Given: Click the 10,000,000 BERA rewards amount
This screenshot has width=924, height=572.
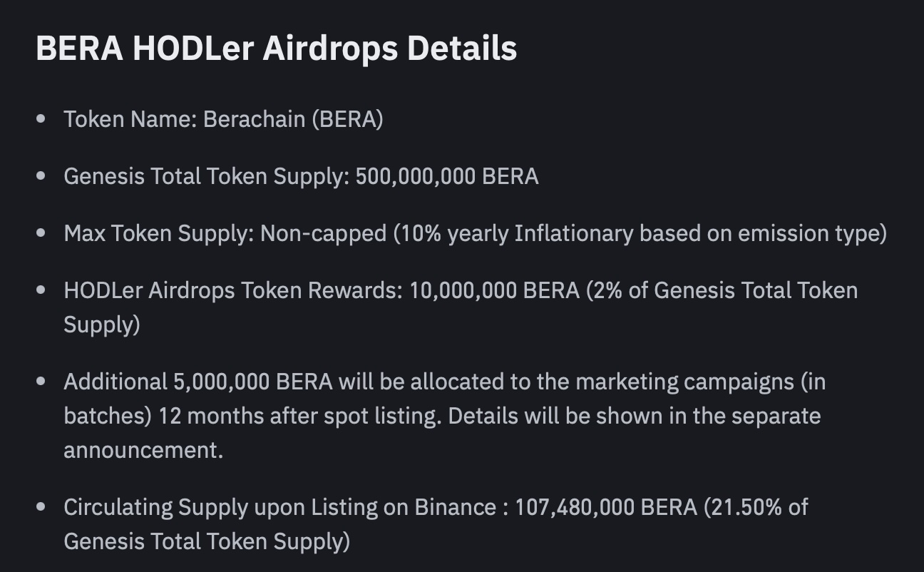Looking at the screenshot, I should (x=494, y=290).
